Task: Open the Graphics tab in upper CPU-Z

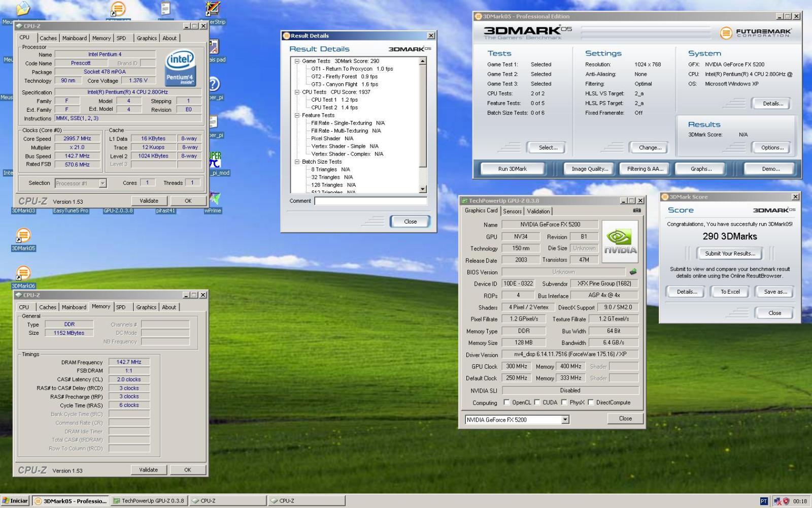Action: 147,38
